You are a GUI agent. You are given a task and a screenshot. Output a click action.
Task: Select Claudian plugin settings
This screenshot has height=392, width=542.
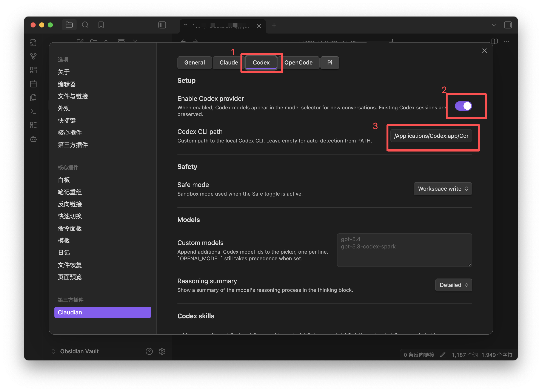(103, 312)
